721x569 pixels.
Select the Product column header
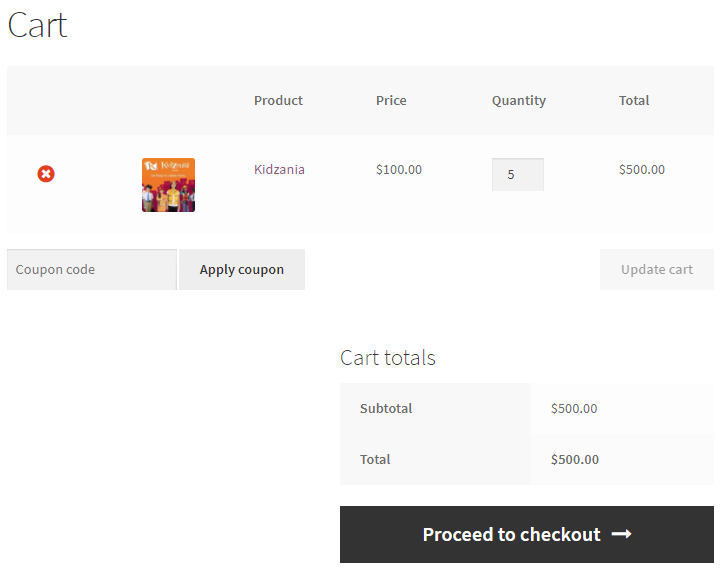(278, 100)
